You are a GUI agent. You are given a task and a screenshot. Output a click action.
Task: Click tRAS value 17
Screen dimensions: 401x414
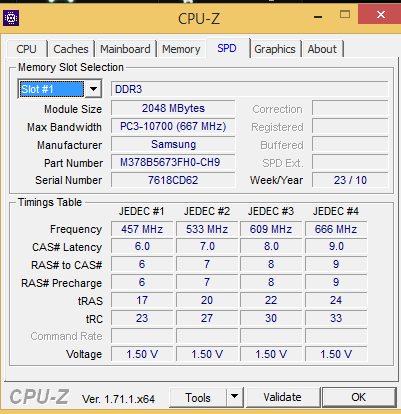coord(142,300)
